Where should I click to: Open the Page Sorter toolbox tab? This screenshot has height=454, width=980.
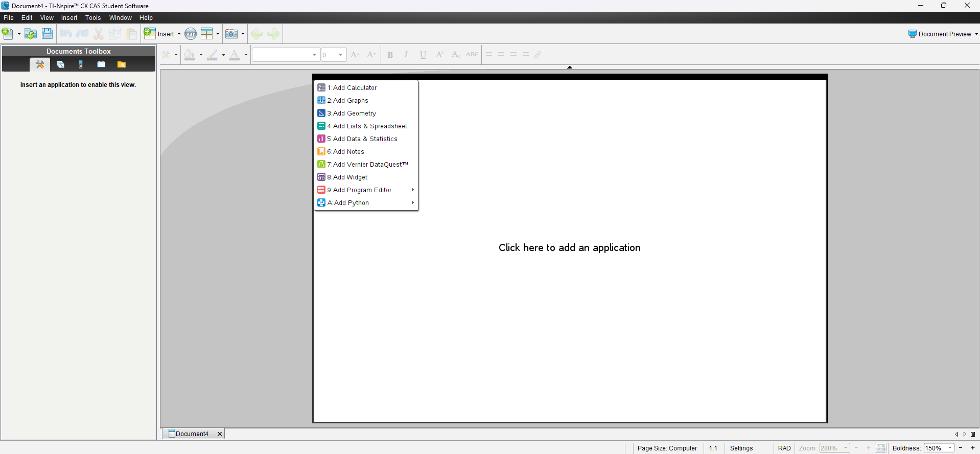click(x=60, y=64)
